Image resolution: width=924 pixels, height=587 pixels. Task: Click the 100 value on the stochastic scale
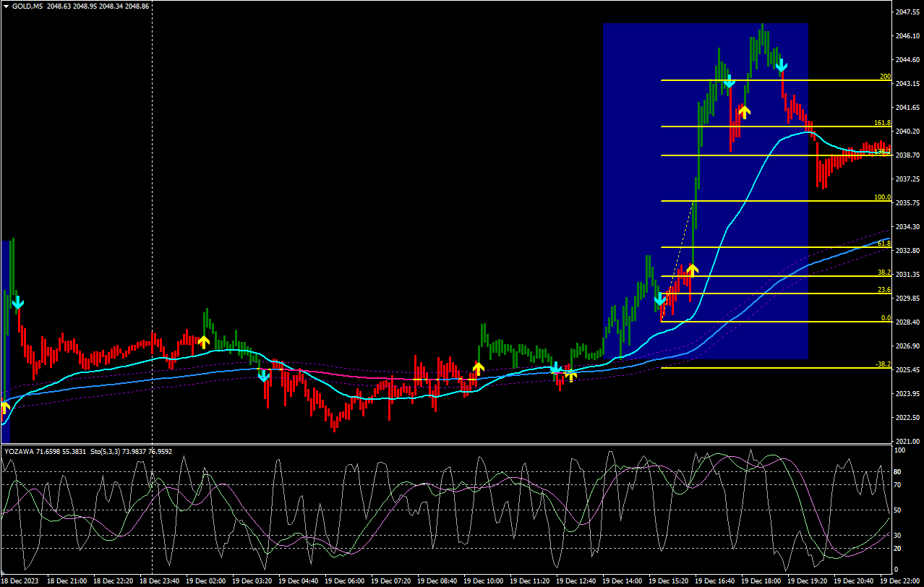click(x=900, y=450)
